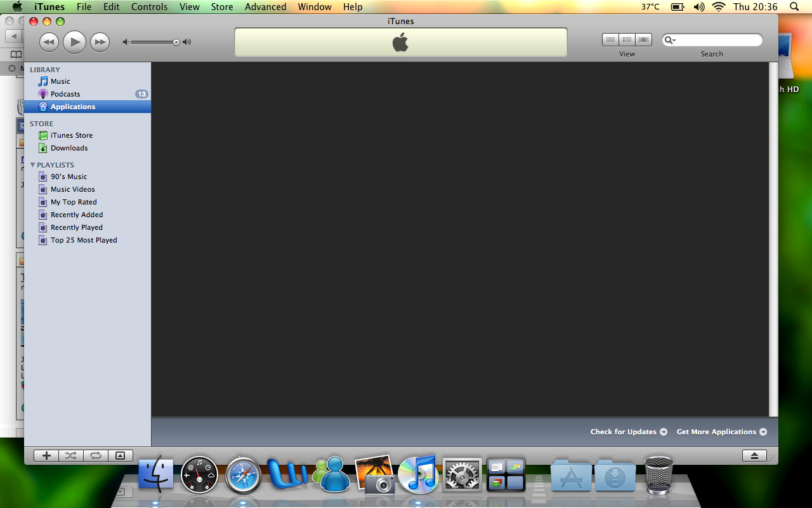Screen dimensions: 812x508
Task: Click Check for Updates
Action: click(629, 432)
